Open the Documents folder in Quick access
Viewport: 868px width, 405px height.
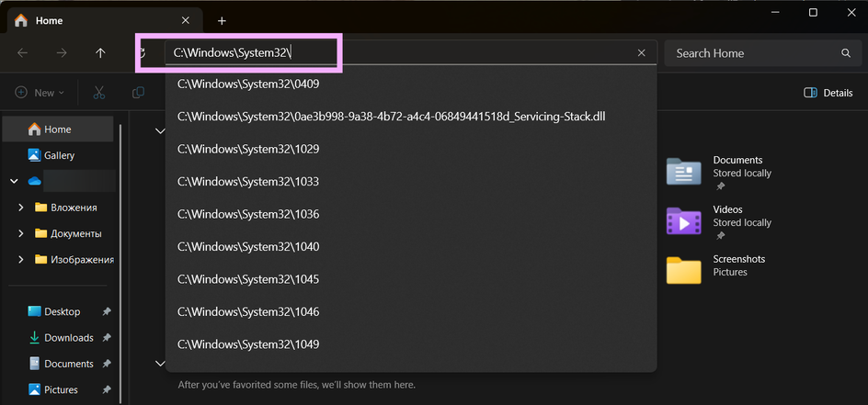coord(720,172)
